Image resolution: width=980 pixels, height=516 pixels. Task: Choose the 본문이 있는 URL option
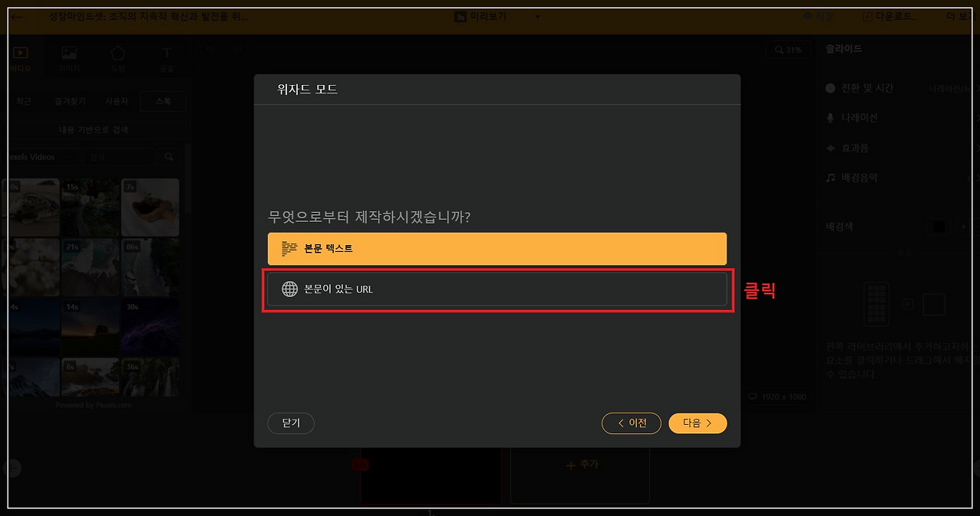pyautogui.click(x=497, y=289)
